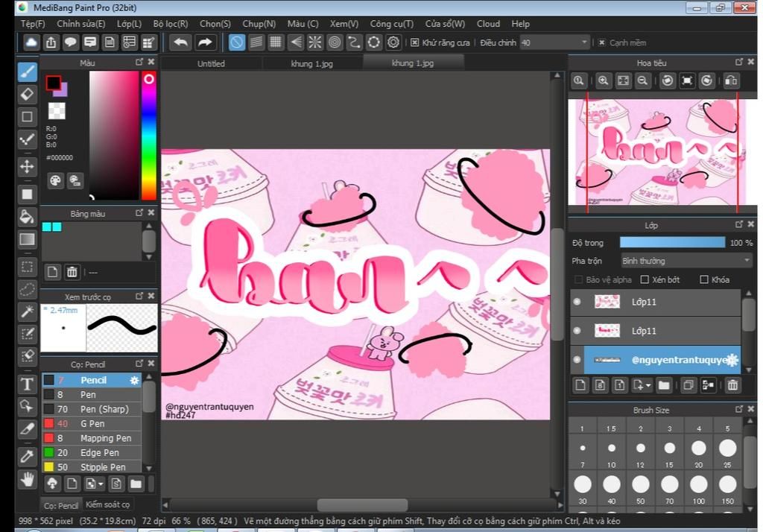Flip the view with the navigator flip icon
Image resolution: width=763 pixels, height=532 pixels.
[x=731, y=80]
